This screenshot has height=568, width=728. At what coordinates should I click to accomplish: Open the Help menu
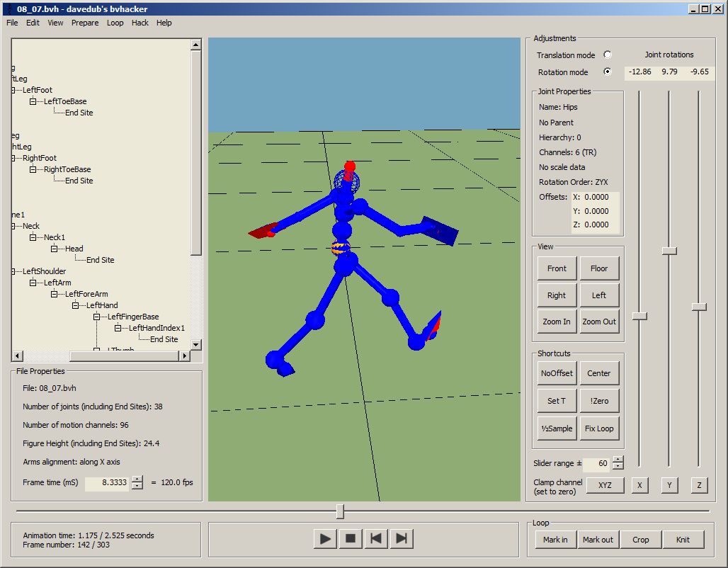164,23
